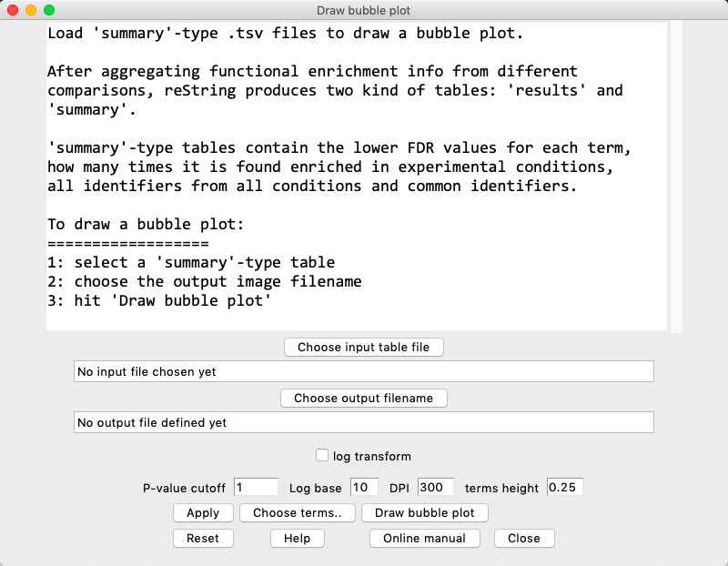Open Help

pyautogui.click(x=297, y=538)
